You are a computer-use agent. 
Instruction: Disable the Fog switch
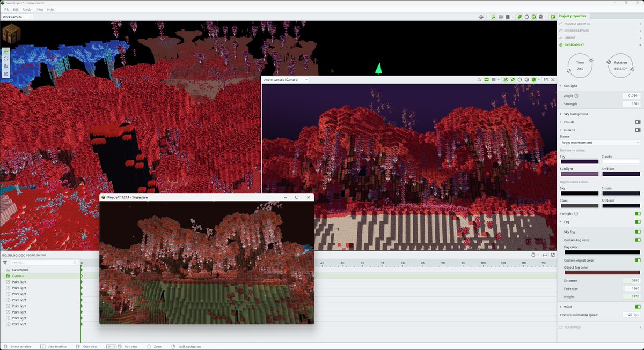coord(638,222)
